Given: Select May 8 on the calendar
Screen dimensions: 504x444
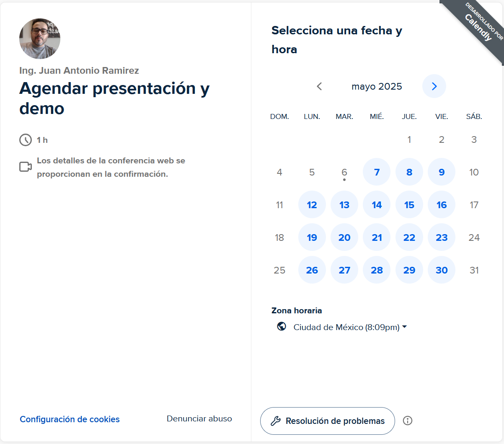Looking at the screenshot, I should tap(409, 172).
